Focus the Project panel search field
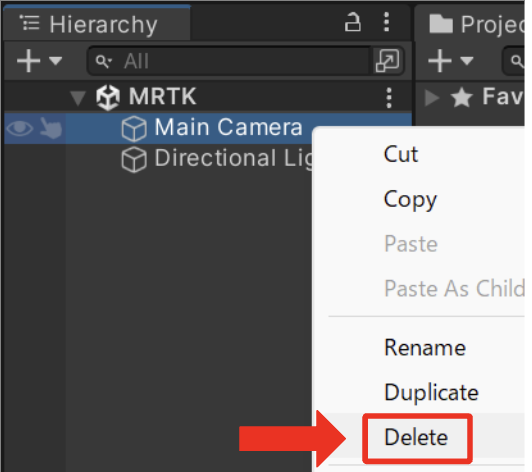 pos(514,61)
